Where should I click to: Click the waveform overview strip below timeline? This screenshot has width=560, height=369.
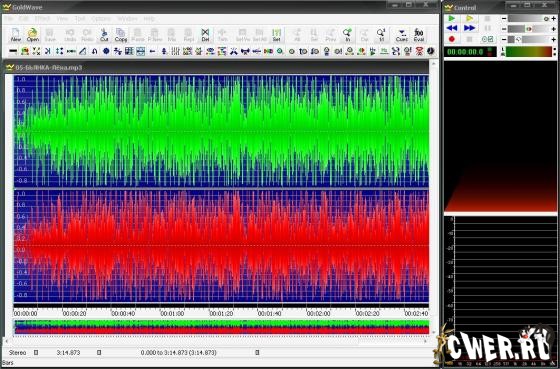click(221, 327)
